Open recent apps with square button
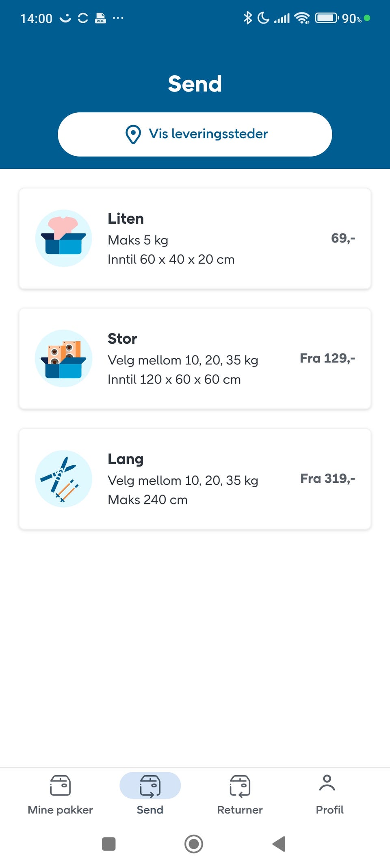The width and height of the screenshot is (390, 868). [109, 844]
